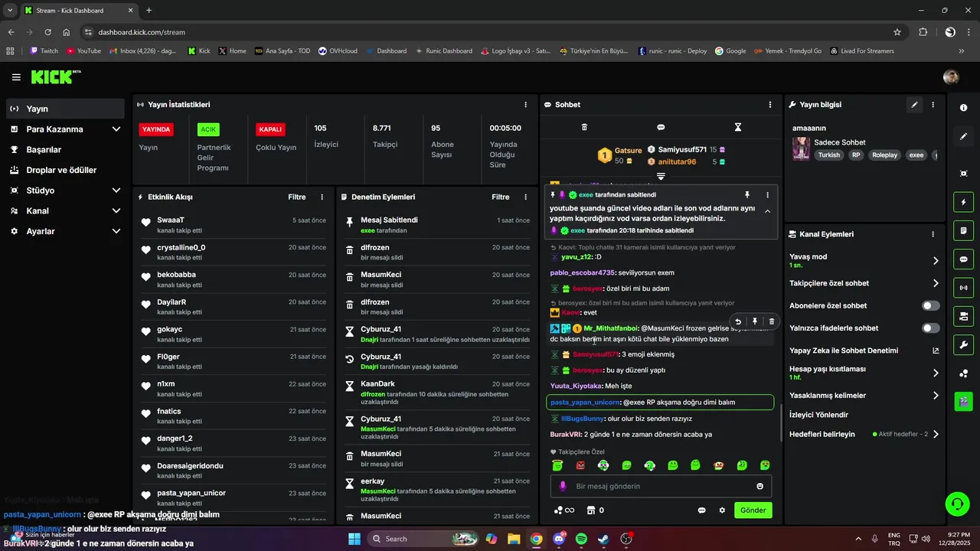Screen dimensions: 980x551
Task: Click the document icon in the right sidebar
Action: [963, 230]
